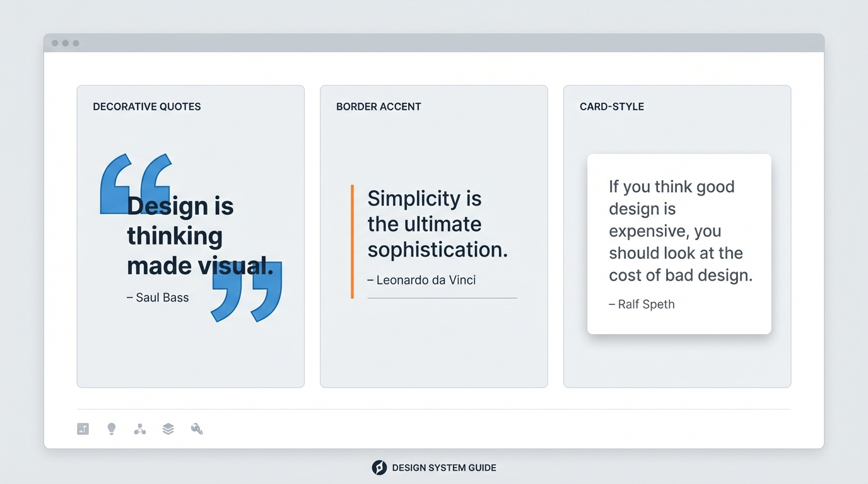The image size is (868, 484).
Task: Select the lightbulb ideas icon in the footer
Action: [x=112, y=429]
